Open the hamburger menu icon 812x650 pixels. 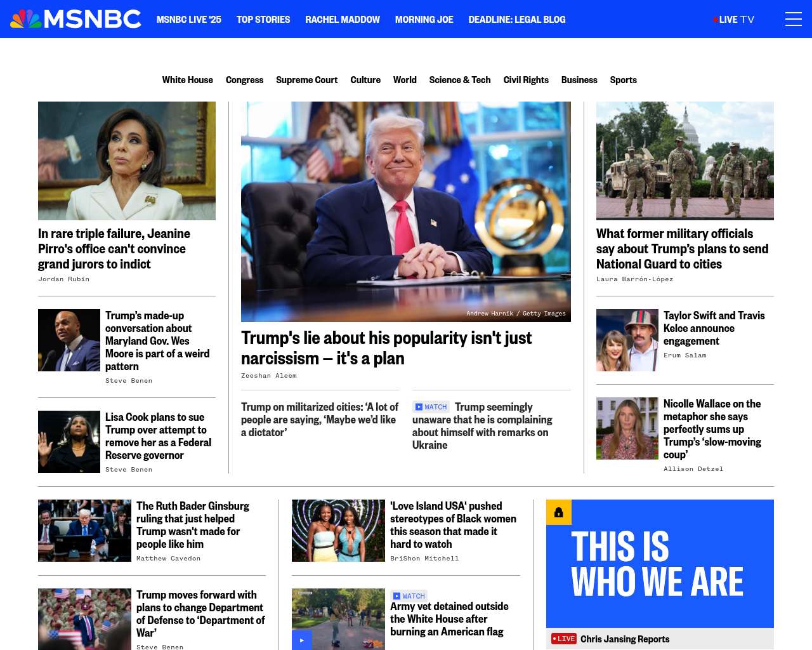pos(793,19)
